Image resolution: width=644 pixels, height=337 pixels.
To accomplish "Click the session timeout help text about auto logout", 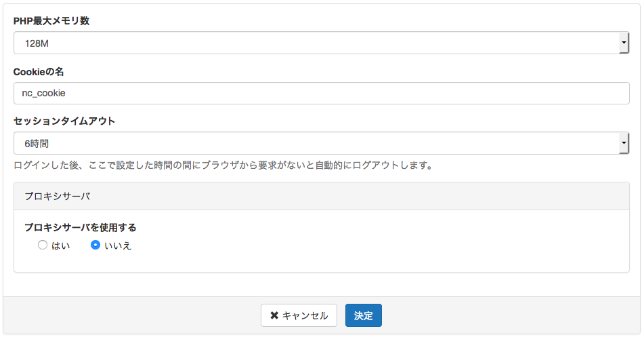I will [224, 165].
